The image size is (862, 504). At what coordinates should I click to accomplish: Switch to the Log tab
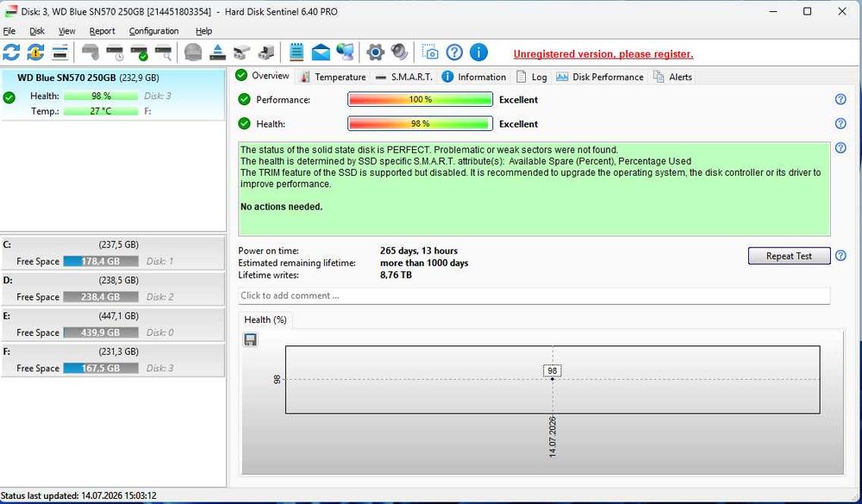coord(531,77)
